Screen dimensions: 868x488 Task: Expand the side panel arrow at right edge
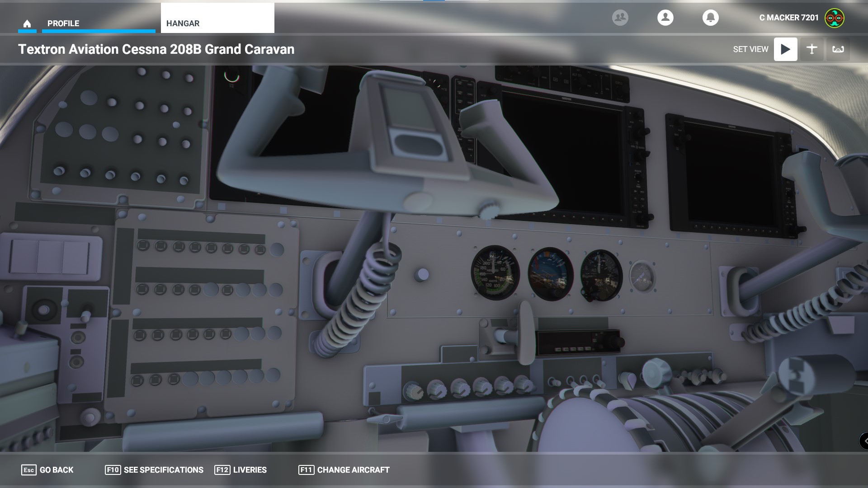point(864,441)
